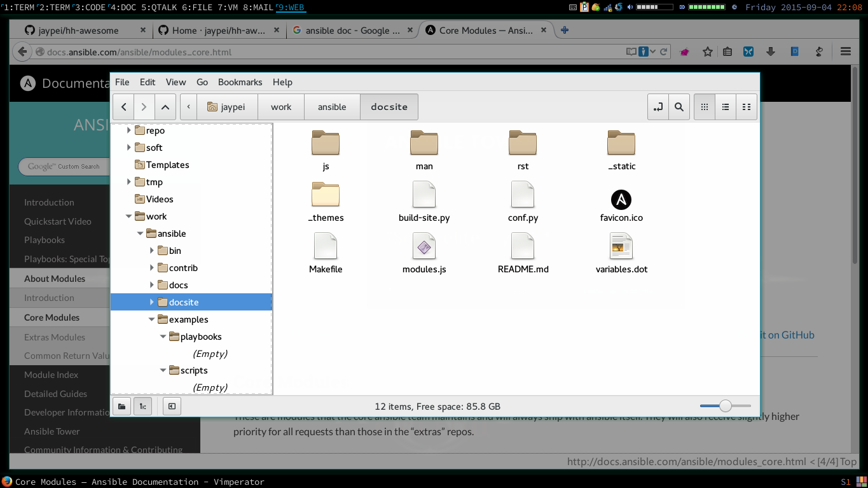Open the Bookmarks menu
This screenshot has height=488, width=868.
tap(240, 82)
